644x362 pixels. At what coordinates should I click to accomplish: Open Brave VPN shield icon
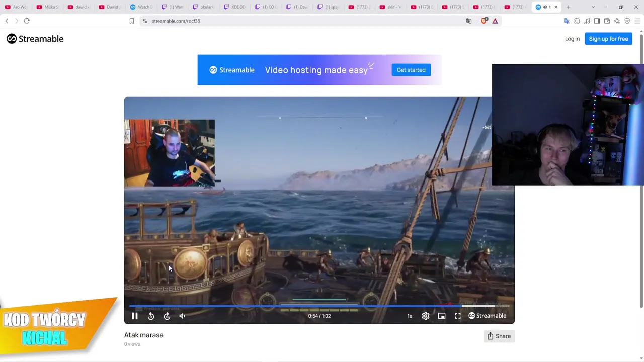[627, 21]
